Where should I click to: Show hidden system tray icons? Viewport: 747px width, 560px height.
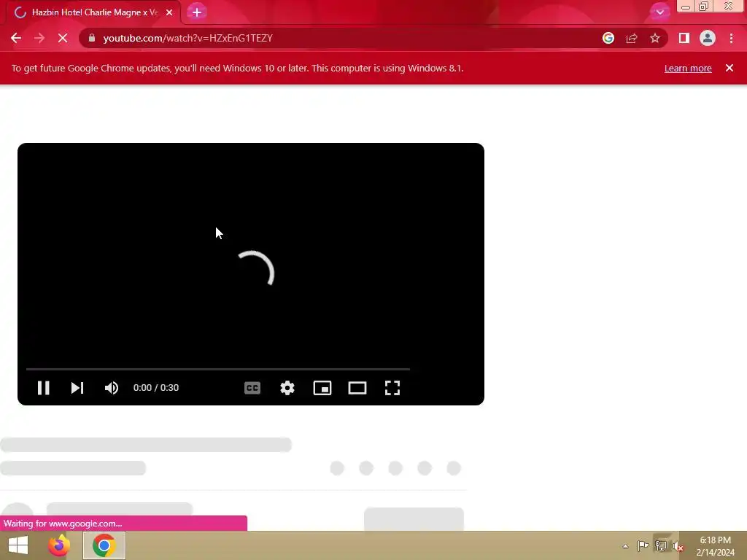[625, 546]
